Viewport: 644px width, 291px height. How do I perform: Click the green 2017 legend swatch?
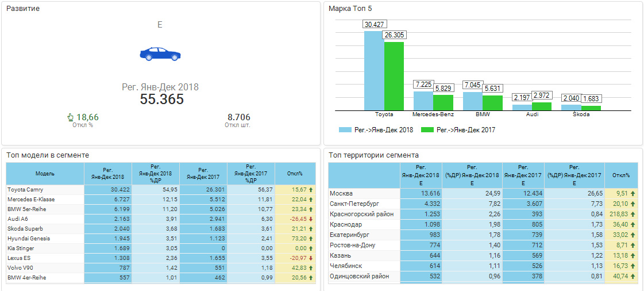pos(427,129)
